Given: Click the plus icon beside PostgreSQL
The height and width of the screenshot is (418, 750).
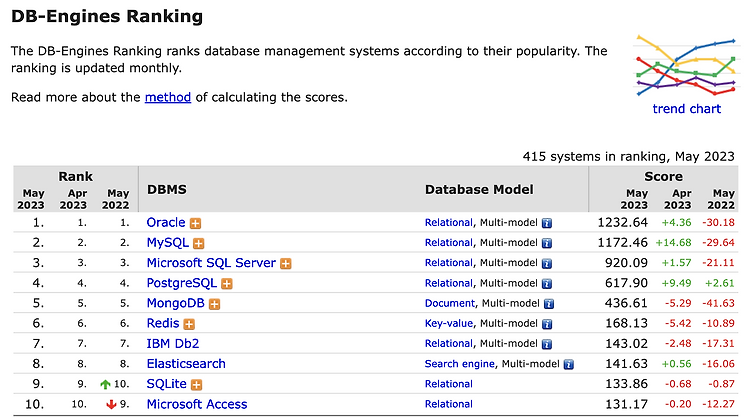Looking at the screenshot, I should 227,284.
